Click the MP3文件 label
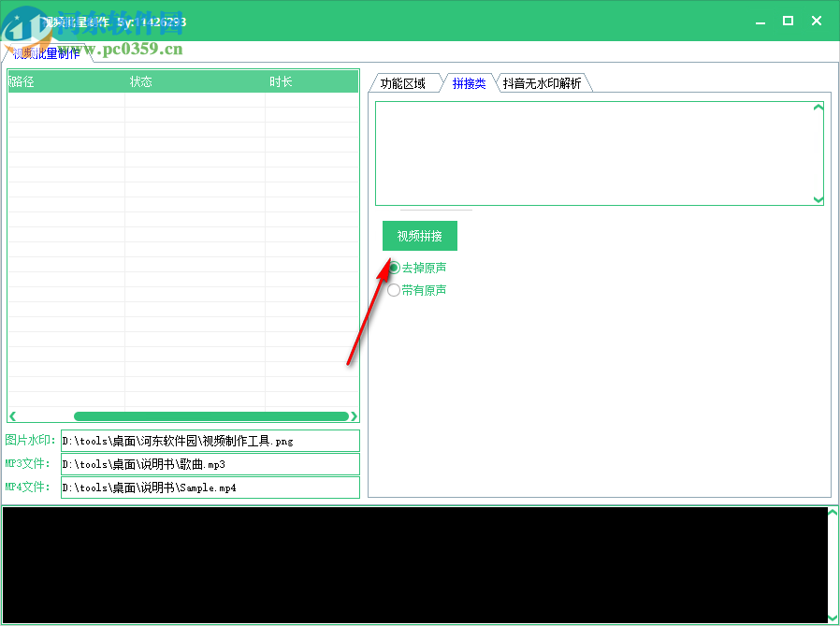This screenshot has height=626, width=840. coord(27,463)
